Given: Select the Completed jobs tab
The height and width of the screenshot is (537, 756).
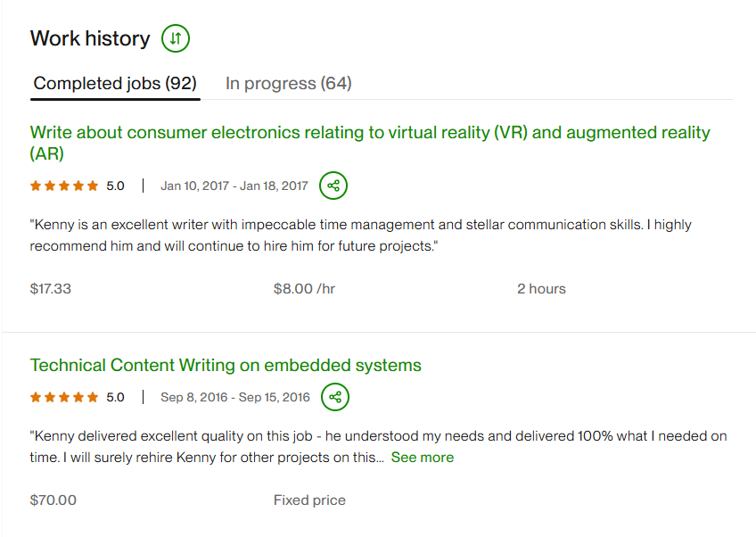Looking at the screenshot, I should coord(114,83).
